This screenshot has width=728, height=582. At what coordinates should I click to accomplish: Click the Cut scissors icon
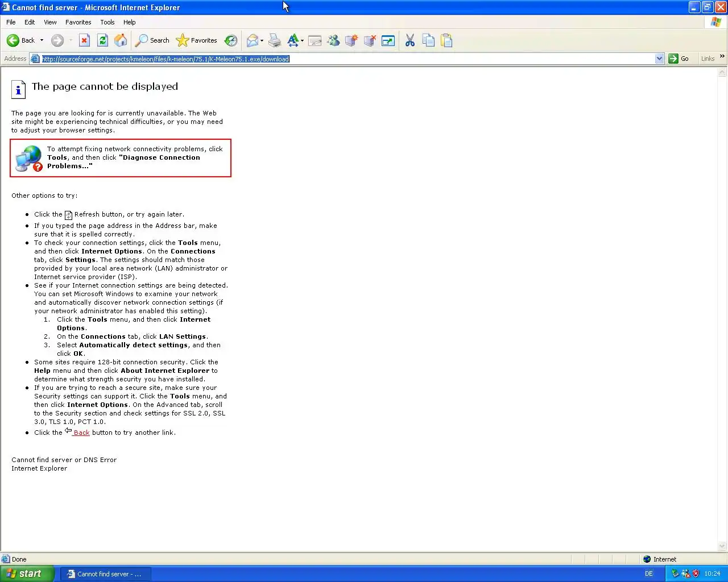(409, 40)
